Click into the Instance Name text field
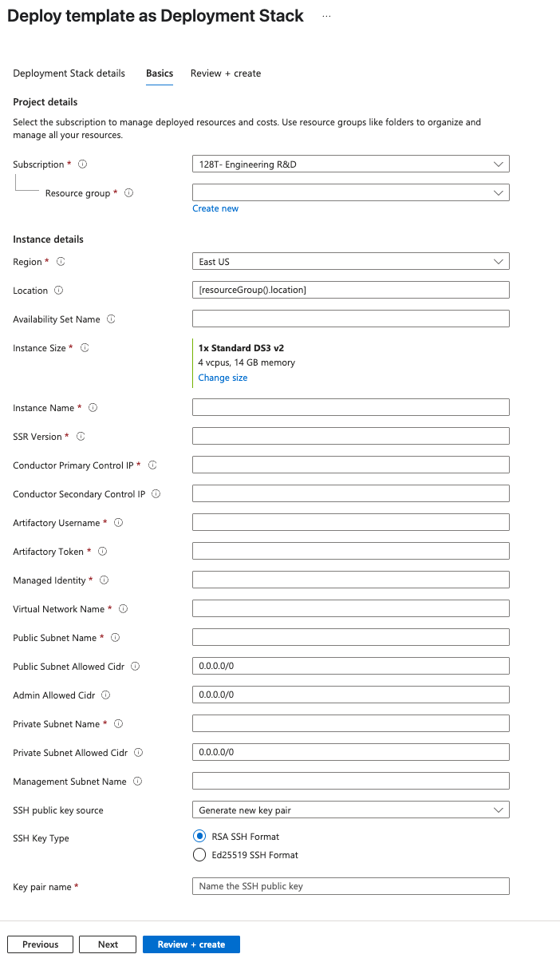This screenshot has height=962, width=560. (x=350, y=407)
